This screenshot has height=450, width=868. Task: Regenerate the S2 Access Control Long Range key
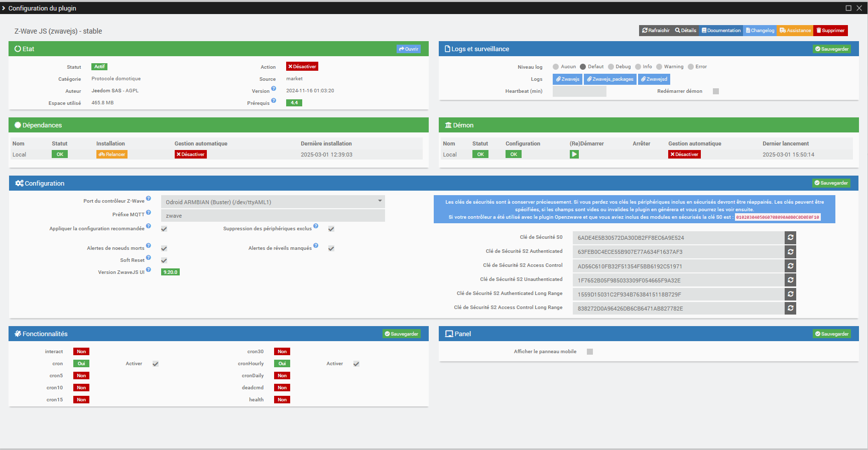(x=790, y=308)
